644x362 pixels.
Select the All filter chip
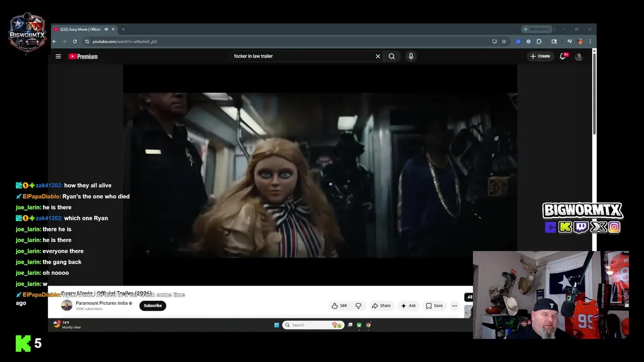469,297
